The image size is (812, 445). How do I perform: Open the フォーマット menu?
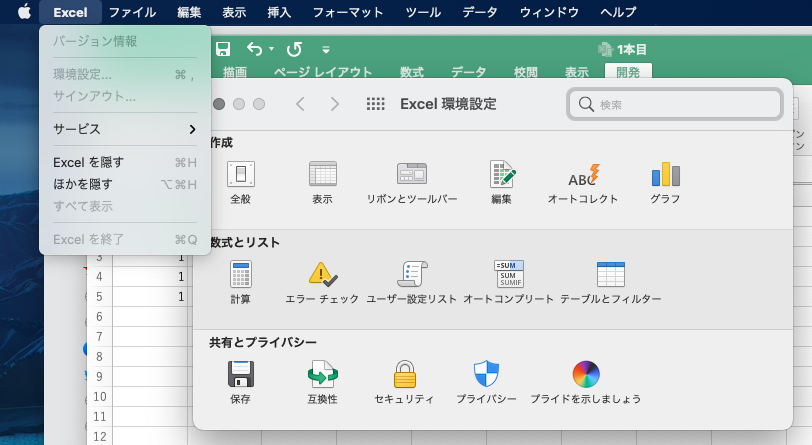[347, 12]
